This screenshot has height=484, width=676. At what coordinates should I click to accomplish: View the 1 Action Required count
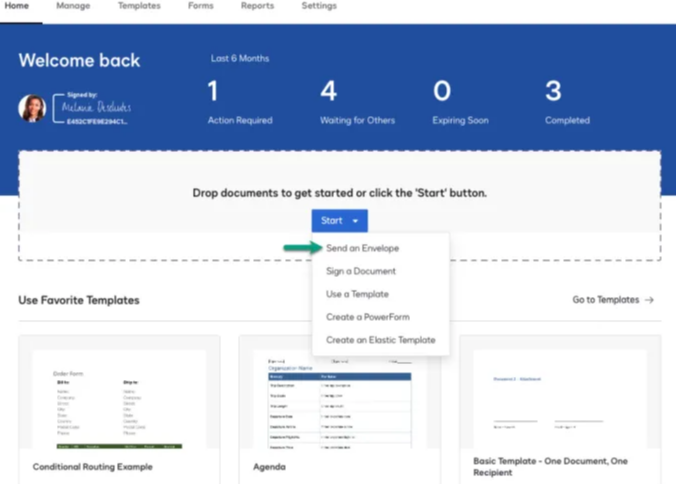(240, 102)
